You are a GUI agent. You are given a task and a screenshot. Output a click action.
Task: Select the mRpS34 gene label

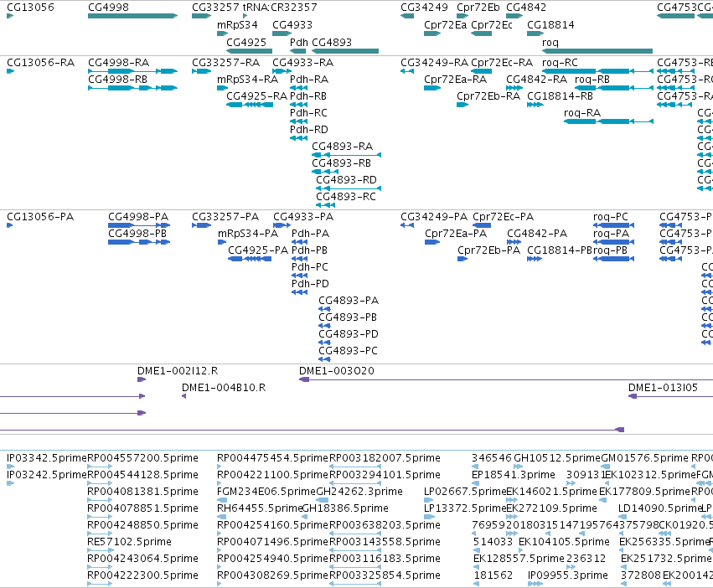click(x=237, y=25)
